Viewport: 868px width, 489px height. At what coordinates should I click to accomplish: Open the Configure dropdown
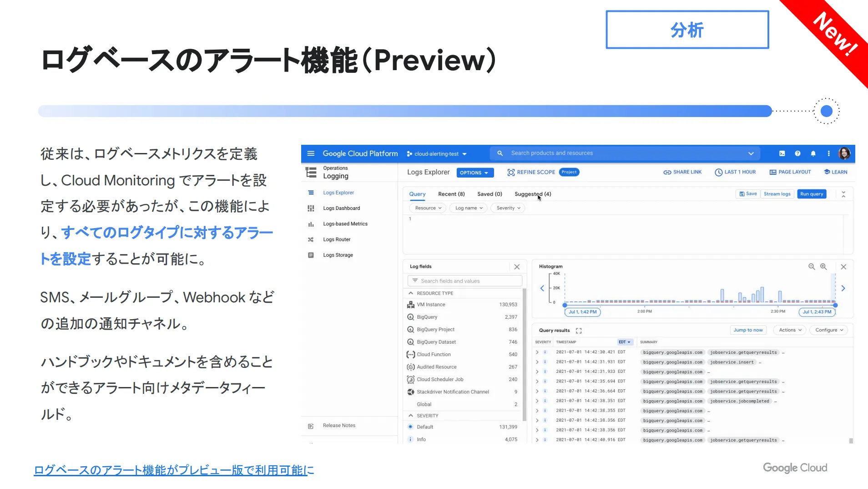(x=829, y=330)
